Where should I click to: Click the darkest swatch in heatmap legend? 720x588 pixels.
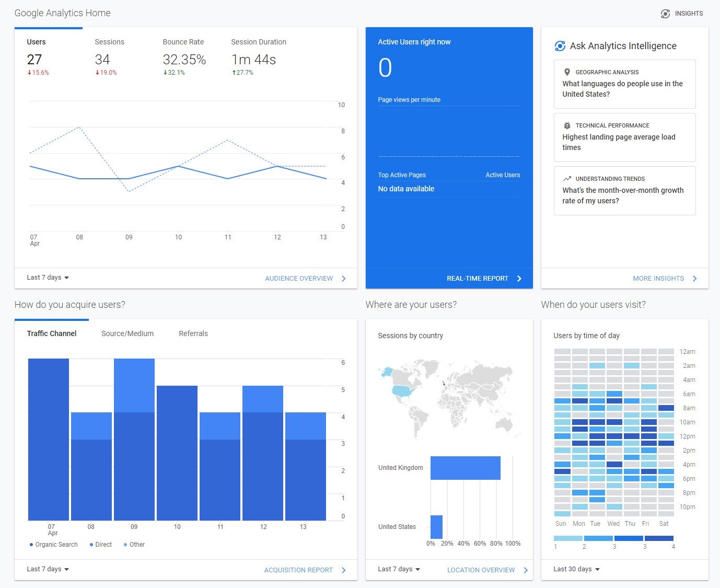659,538
